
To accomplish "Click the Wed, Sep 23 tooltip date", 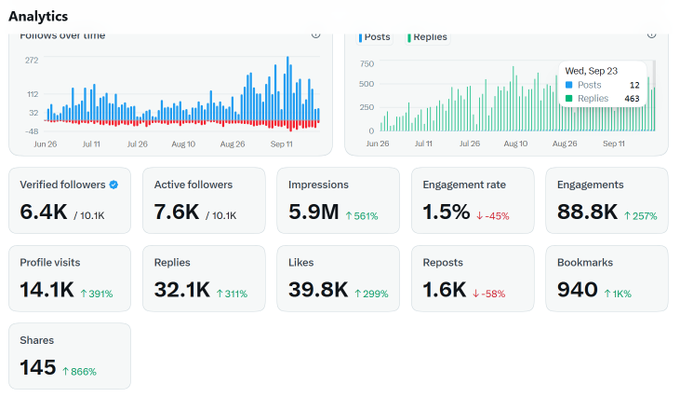I will 591,71.
